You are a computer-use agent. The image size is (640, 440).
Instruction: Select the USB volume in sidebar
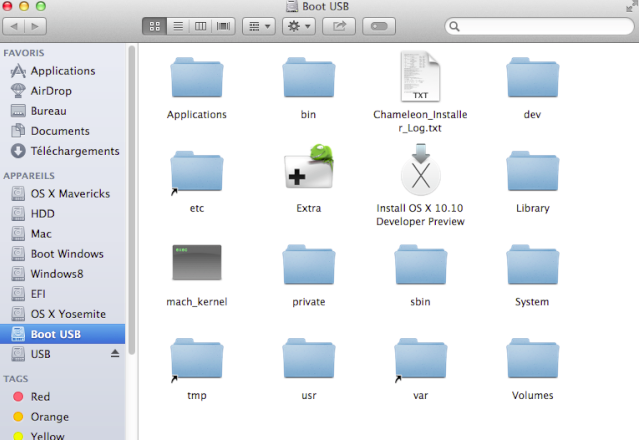62,354
